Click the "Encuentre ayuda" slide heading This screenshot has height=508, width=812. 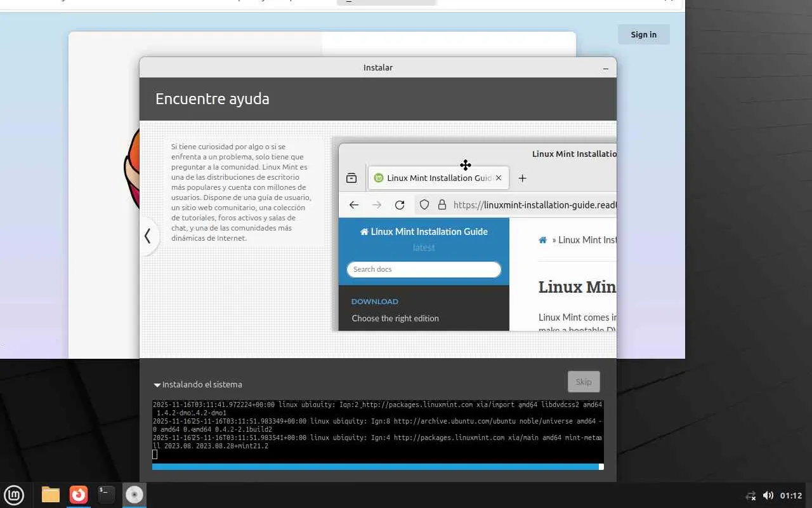click(x=213, y=99)
